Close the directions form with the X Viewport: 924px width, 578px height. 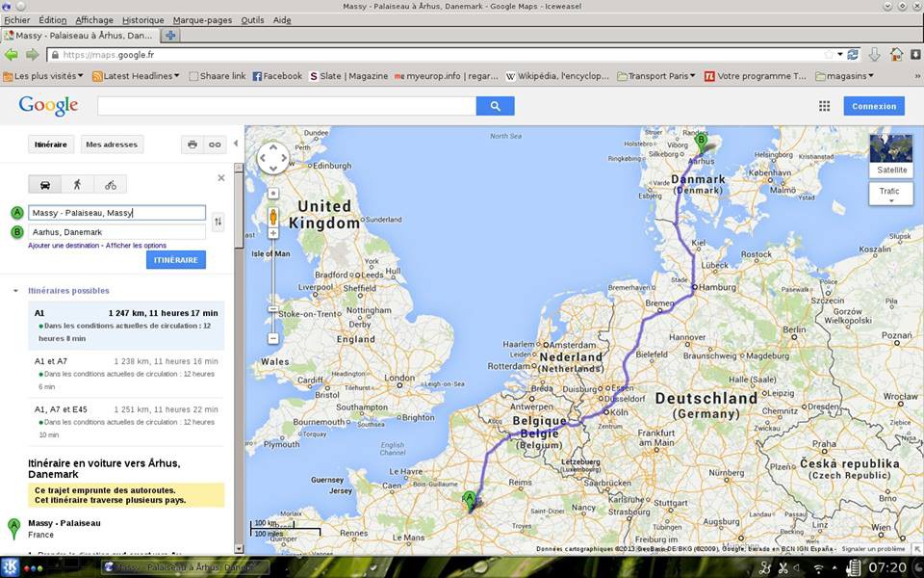221,177
